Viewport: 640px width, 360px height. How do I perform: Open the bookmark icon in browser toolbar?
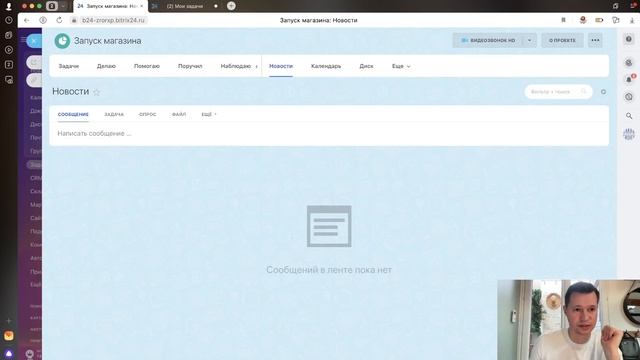pyautogui.click(x=564, y=20)
